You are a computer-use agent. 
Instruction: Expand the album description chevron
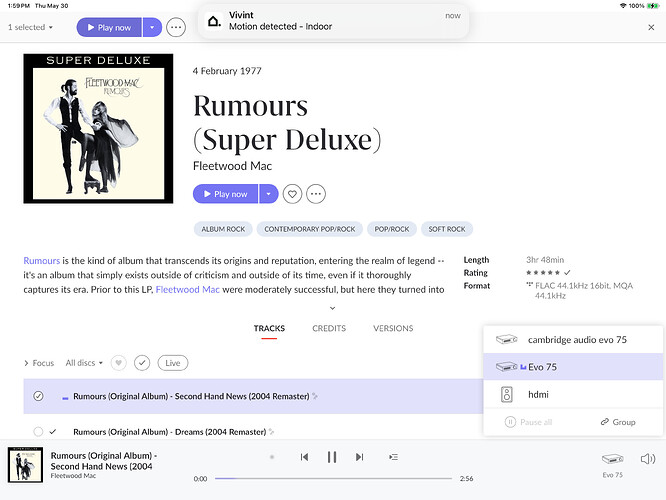pos(333,308)
